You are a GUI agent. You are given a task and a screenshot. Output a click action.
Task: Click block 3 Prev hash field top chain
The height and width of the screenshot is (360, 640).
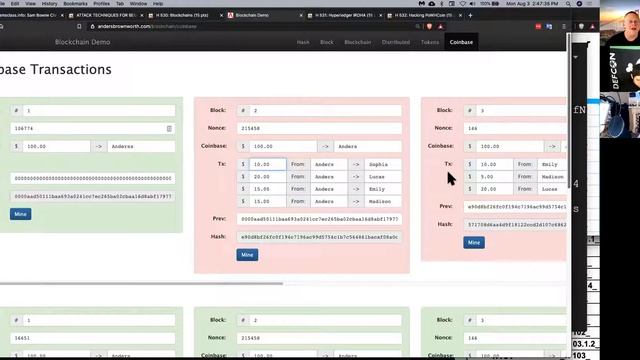[x=515, y=207]
